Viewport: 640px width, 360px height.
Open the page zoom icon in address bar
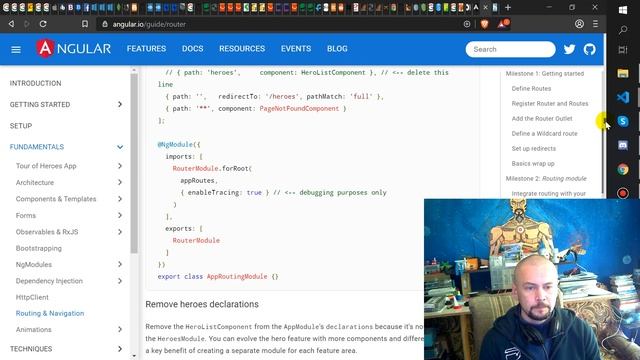click(x=467, y=24)
